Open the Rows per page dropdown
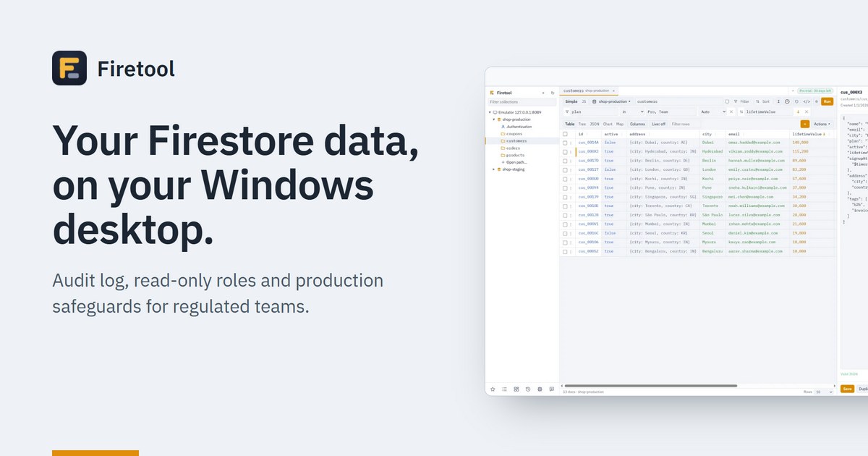 point(824,392)
